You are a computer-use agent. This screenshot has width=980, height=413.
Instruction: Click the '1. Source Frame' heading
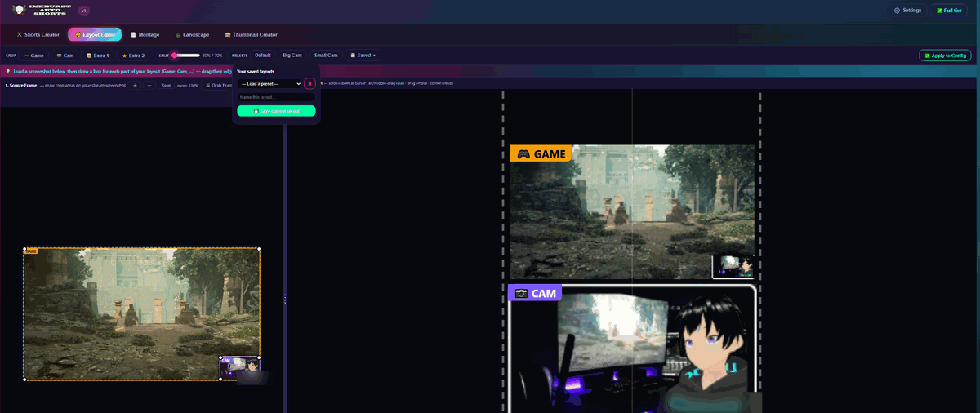point(20,85)
